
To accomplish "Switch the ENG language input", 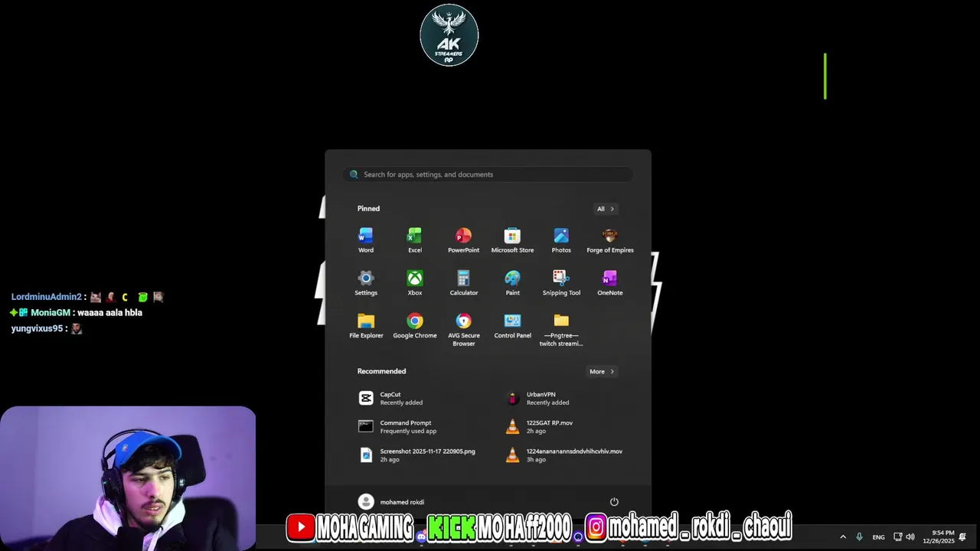I will pos(878,537).
